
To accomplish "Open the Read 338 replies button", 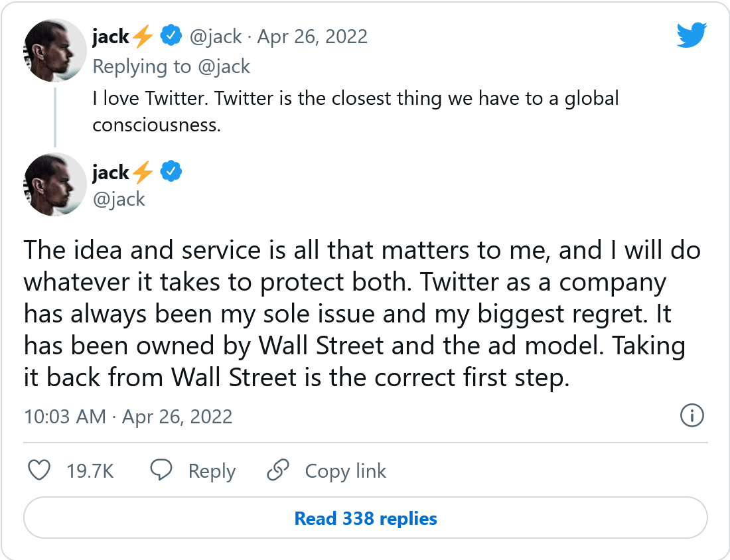I will [x=366, y=518].
